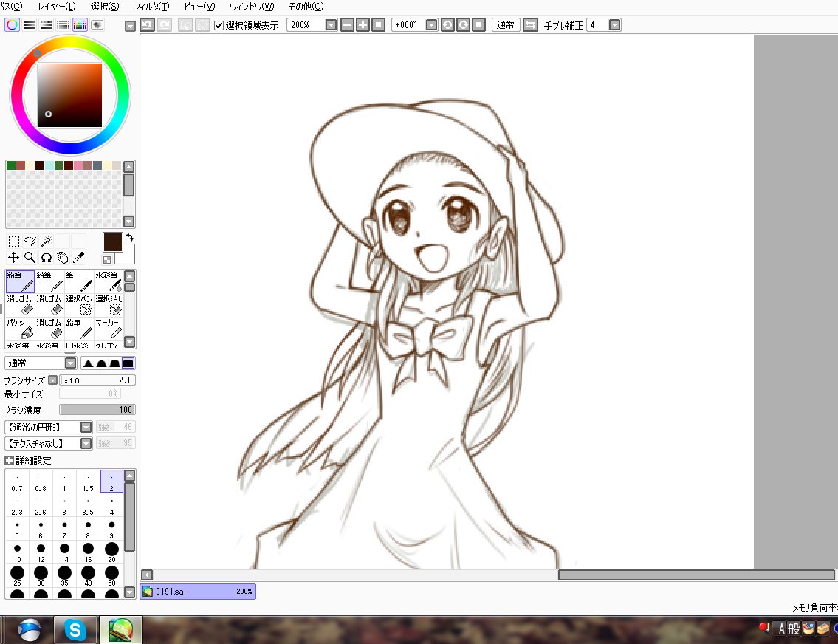Click the 通常 view mode button
The image size is (838, 644).
506,24
